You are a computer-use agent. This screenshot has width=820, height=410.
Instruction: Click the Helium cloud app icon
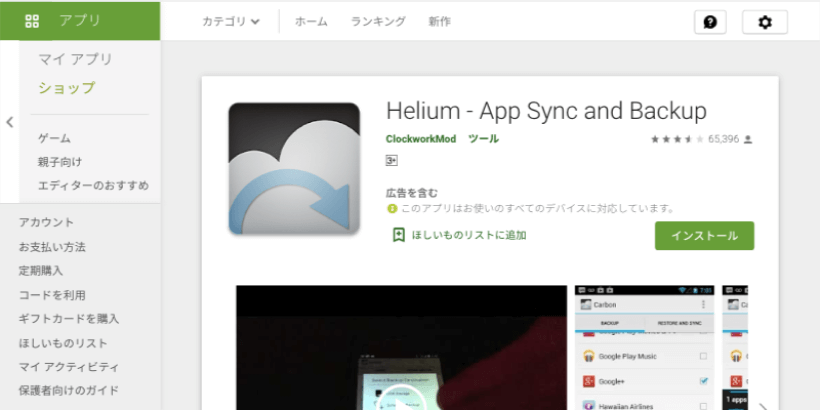pos(294,168)
